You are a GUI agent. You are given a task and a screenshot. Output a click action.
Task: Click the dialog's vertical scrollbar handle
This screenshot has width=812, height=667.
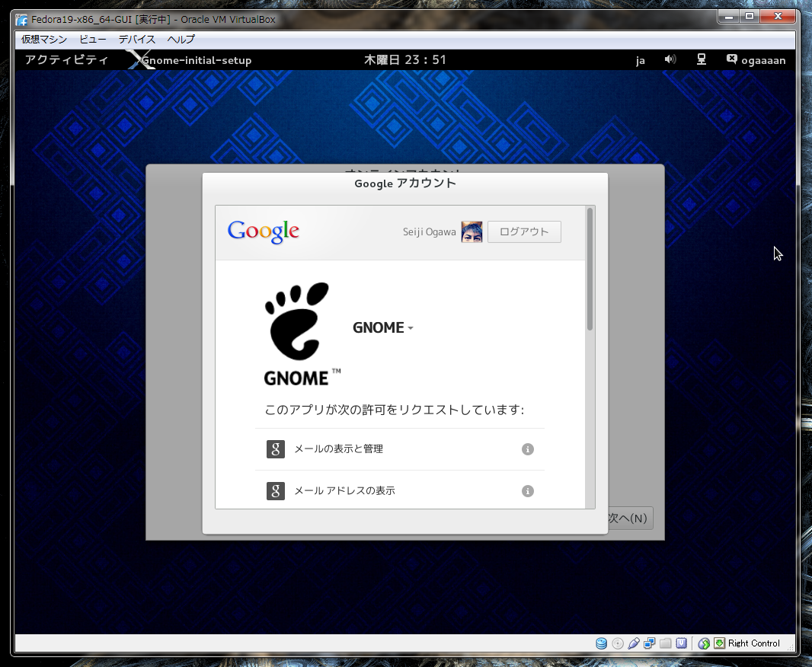(x=590, y=269)
